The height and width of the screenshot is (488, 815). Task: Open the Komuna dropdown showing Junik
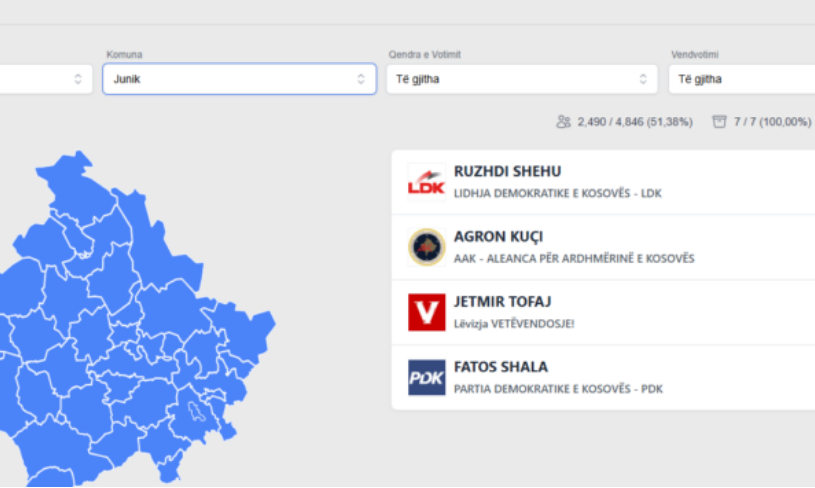[x=230, y=79]
